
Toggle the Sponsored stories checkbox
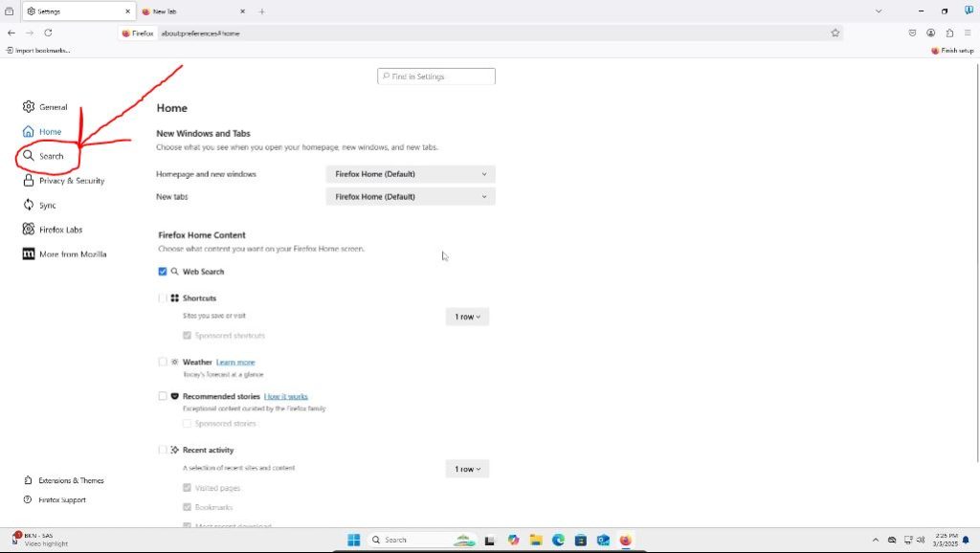[x=187, y=424]
